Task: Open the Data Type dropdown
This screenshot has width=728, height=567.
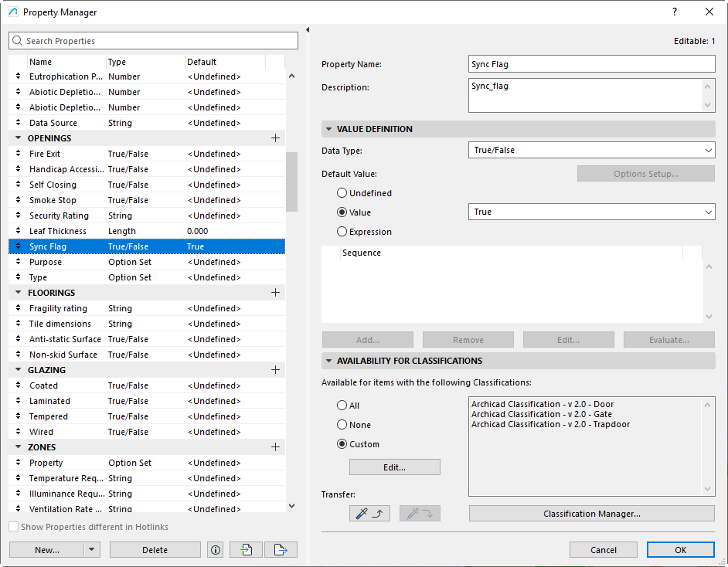Action: (x=591, y=151)
